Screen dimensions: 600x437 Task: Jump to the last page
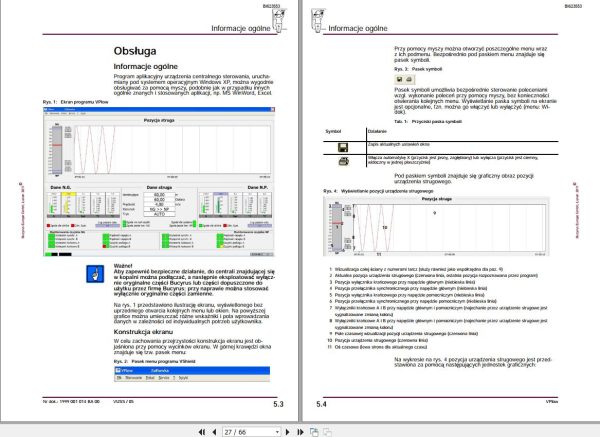pyautogui.click(x=300, y=432)
